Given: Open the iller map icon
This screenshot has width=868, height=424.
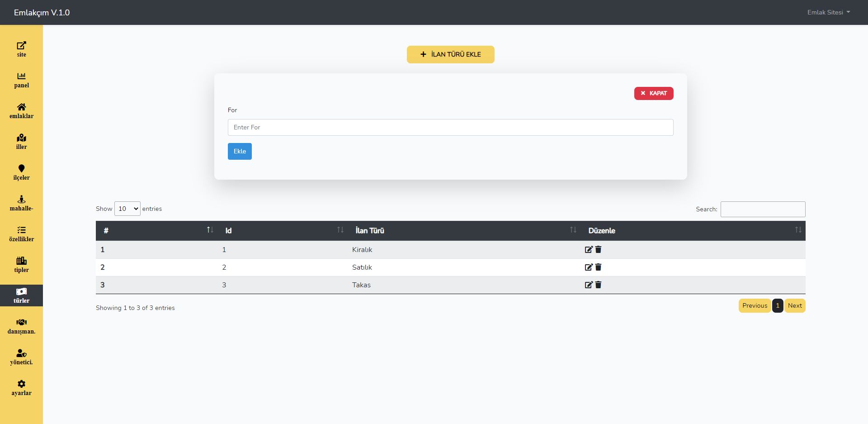Looking at the screenshot, I should coord(21,138).
